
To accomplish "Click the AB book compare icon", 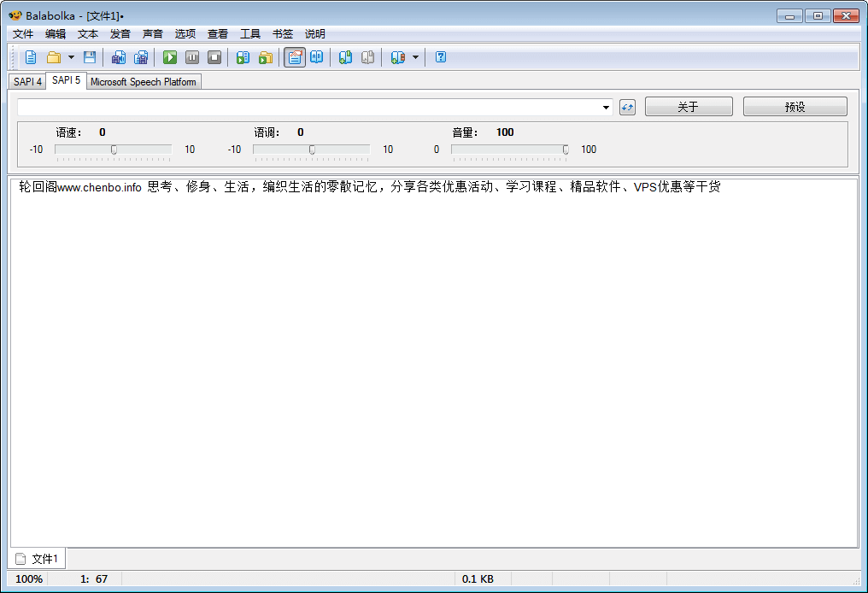I will [x=317, y=57].
